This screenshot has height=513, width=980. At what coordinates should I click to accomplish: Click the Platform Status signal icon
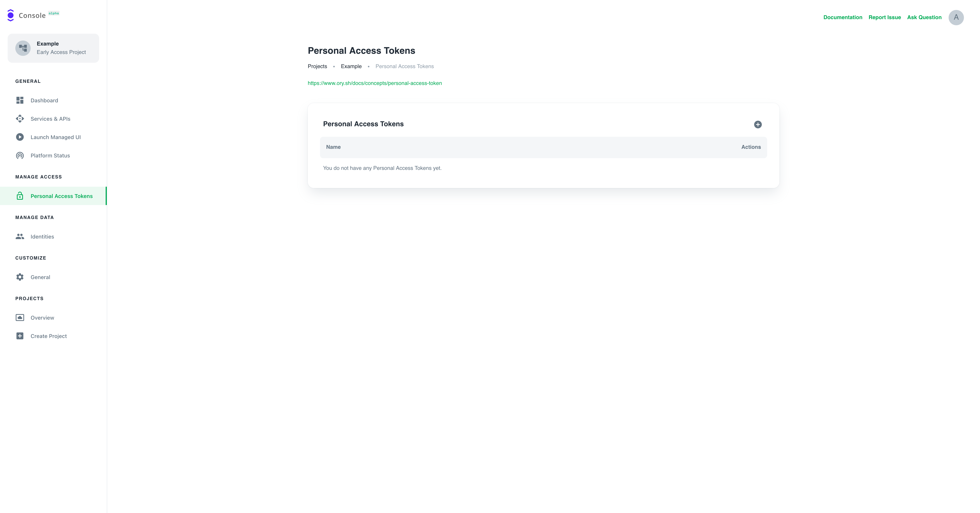[20, 156]
